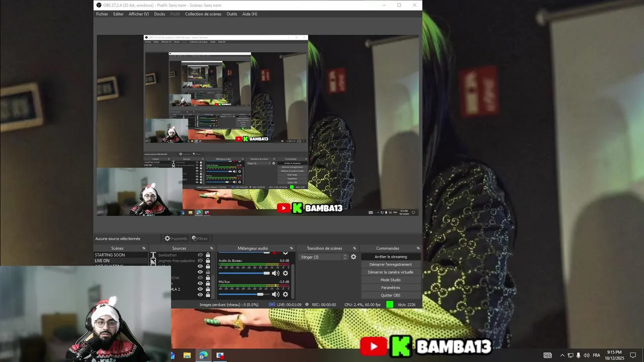Show pngtree-free-palestine source via eye icon
644x362 pixels.
click(200, 261)
